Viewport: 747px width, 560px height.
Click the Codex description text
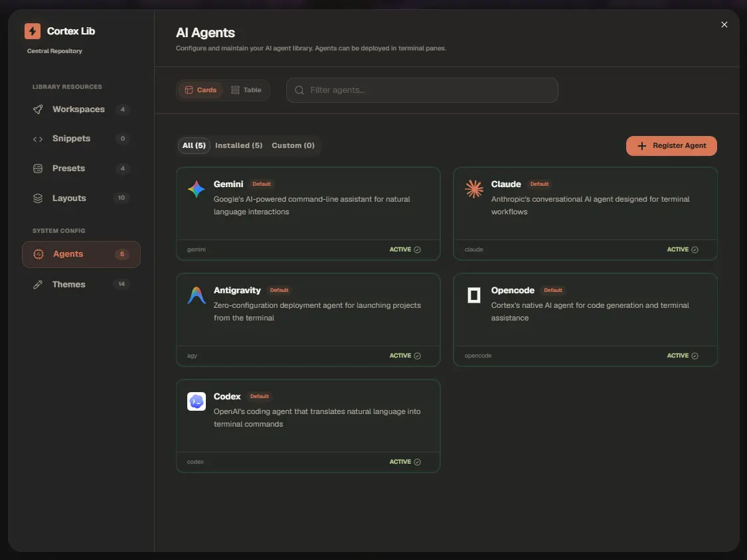tap(317, 418)
